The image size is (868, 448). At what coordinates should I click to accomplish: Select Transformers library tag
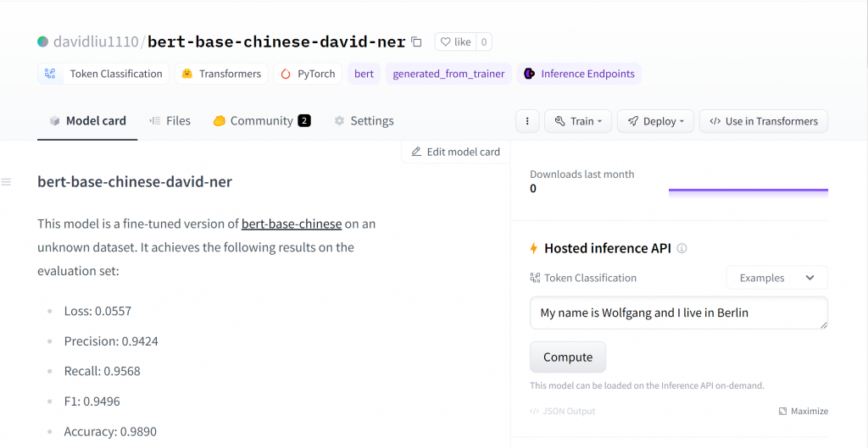[x=221, y=74]
